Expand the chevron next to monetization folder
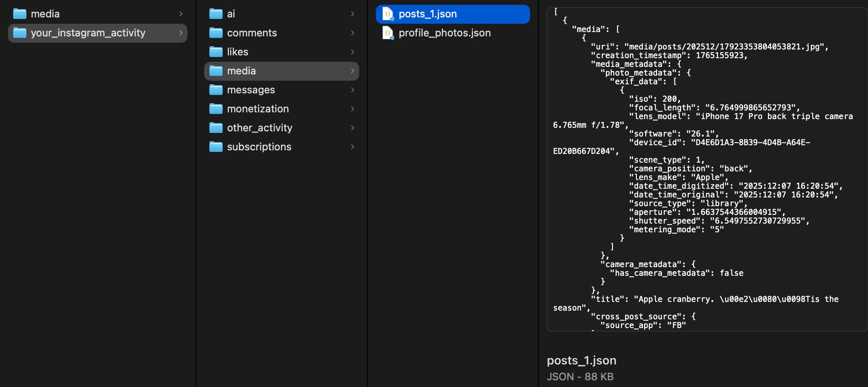The image size is (868, 387). tap(353, 108)
